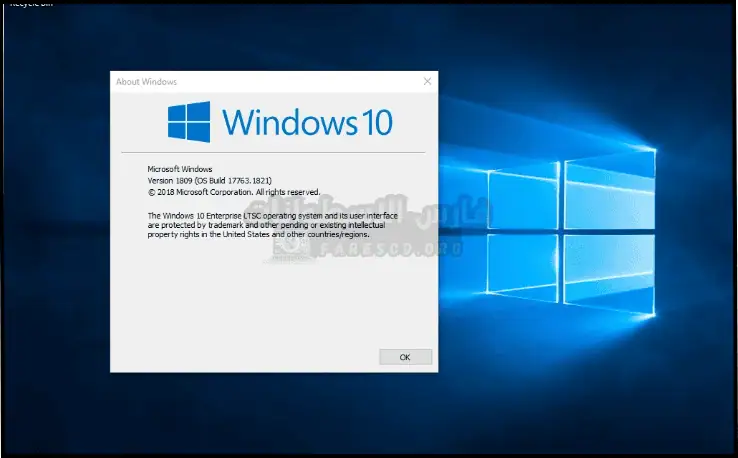Click the Version 1809 OS Build line
Screen dimensions: 738x458
[x=209, y=181]
